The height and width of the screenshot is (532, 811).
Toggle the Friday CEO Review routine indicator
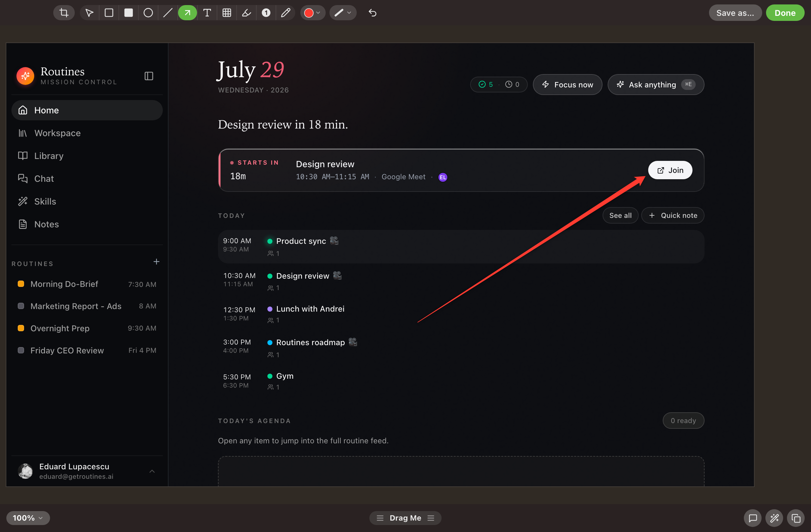(21, 351)
